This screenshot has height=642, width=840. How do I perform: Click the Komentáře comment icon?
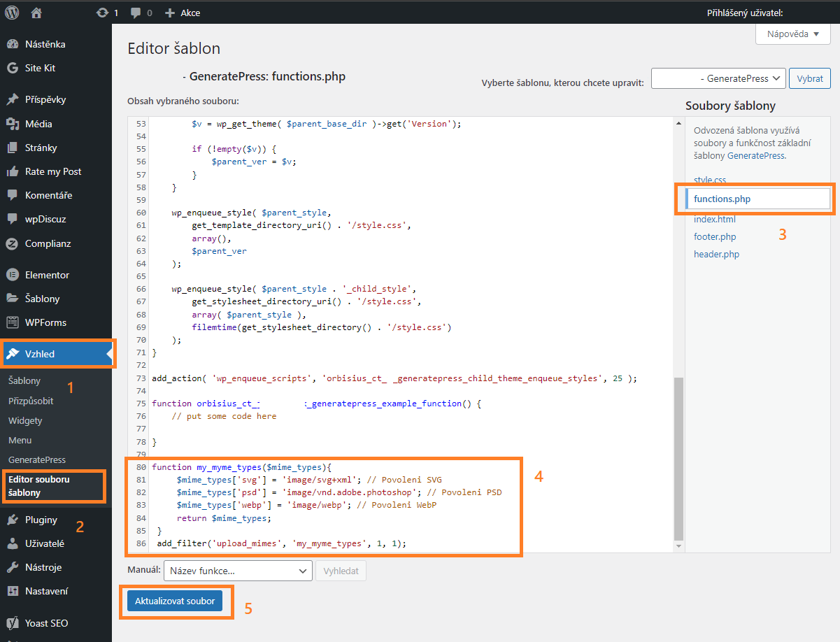click(12, 195)
